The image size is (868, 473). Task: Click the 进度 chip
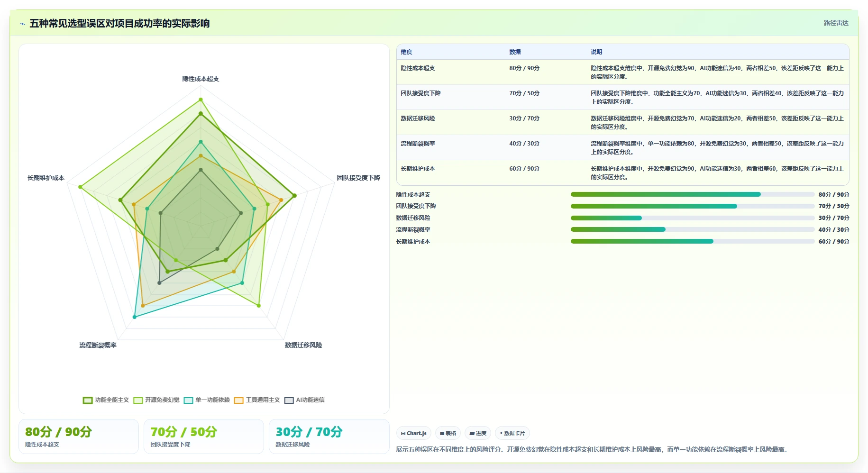click(x=478, y=433)
